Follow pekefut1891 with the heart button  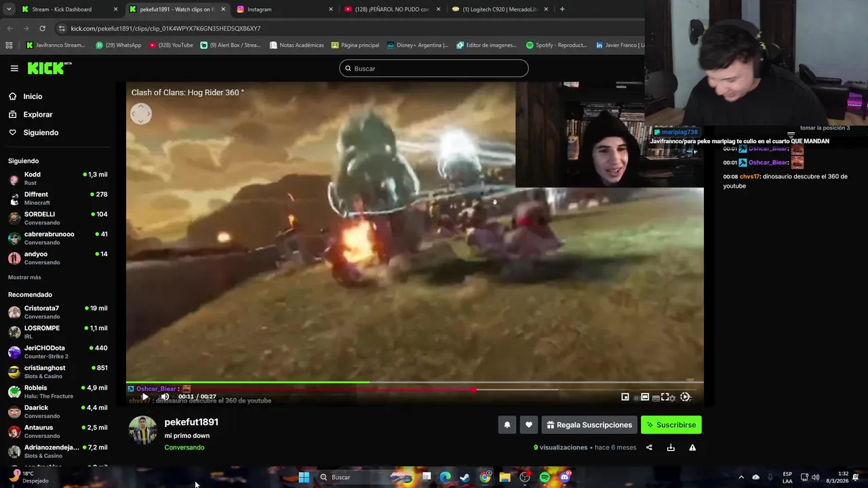[x=529, y=425]
